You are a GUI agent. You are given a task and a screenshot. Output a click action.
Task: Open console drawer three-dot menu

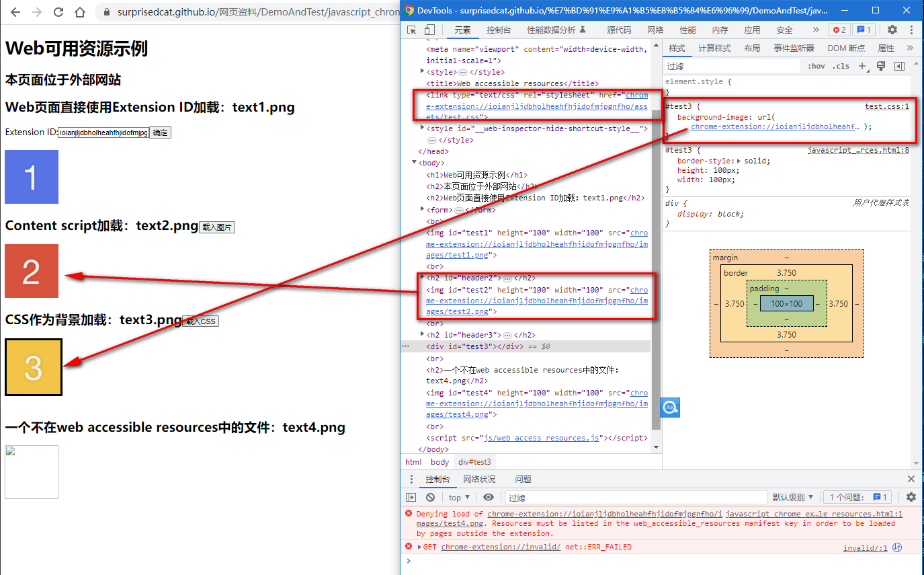[x=412, y=479]
